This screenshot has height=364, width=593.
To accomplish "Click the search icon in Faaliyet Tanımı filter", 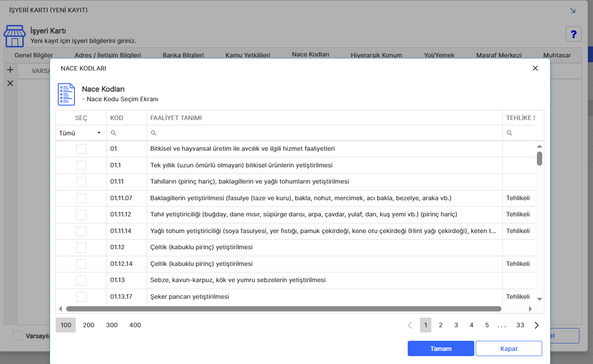I will 153,133.
